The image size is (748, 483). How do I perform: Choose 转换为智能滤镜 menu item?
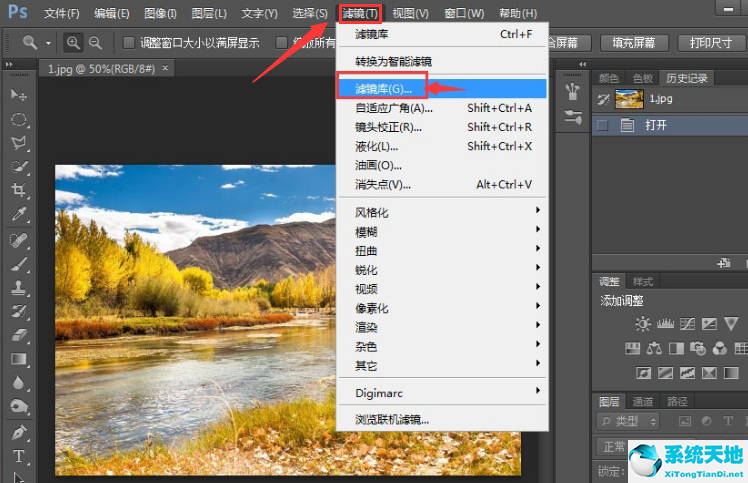442,62
